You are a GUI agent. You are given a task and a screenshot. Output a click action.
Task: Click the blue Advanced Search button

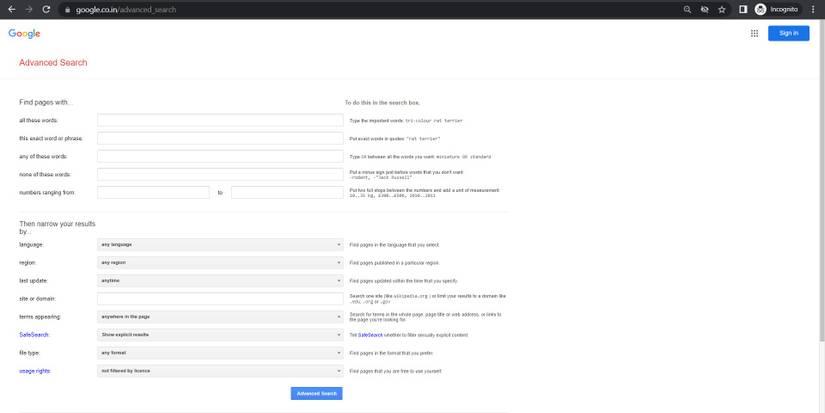(x=316, y=394)
